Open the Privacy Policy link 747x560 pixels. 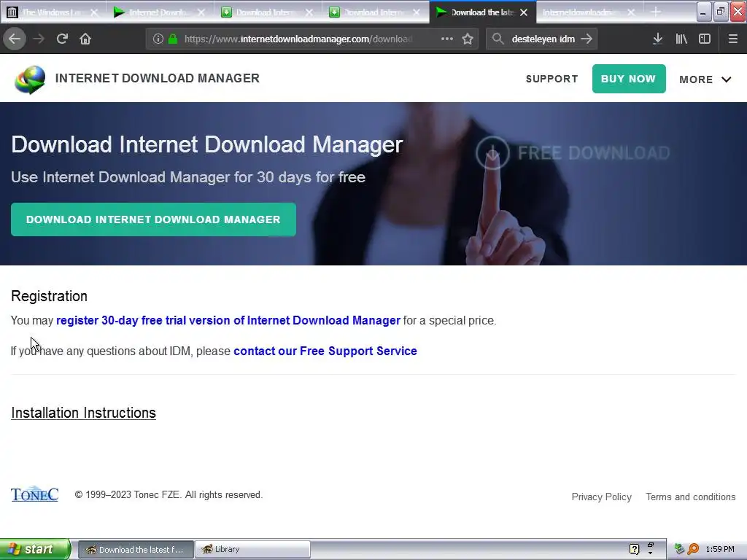(x=602, y=497)
